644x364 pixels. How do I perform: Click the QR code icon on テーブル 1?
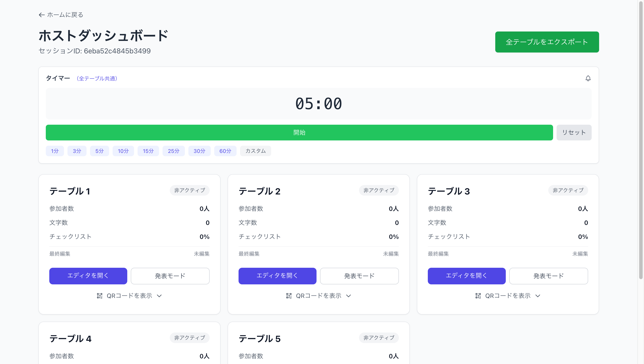coord(100,296)
